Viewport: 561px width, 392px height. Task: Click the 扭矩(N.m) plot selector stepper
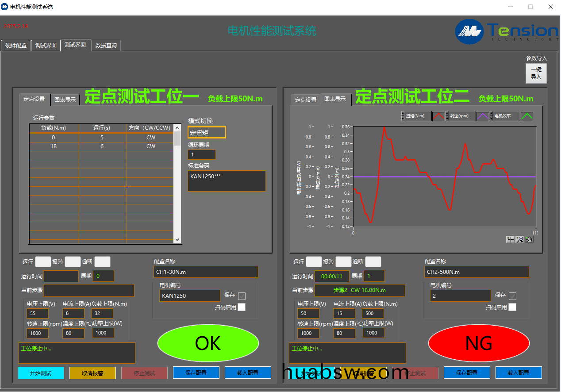403,116
